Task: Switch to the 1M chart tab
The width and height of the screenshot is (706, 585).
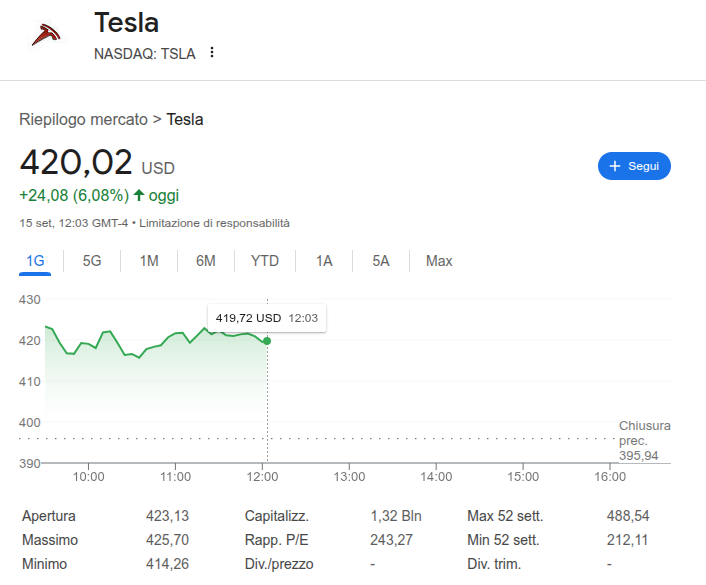Action: (x=149, y=261)
